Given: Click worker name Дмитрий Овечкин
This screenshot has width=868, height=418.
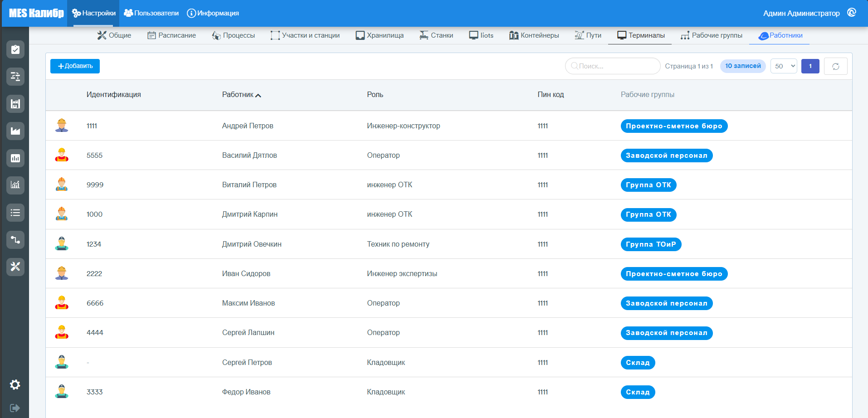Looking at the screenshot, I should [252, 244].
